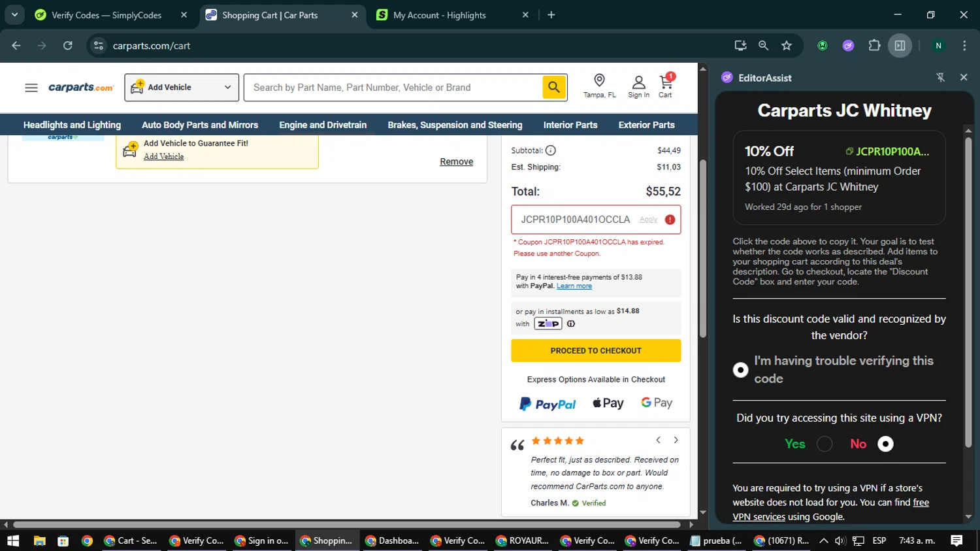The image size is (980, 551).
Task: Click the red coupon error icon
Action: [x=670, y=220]
